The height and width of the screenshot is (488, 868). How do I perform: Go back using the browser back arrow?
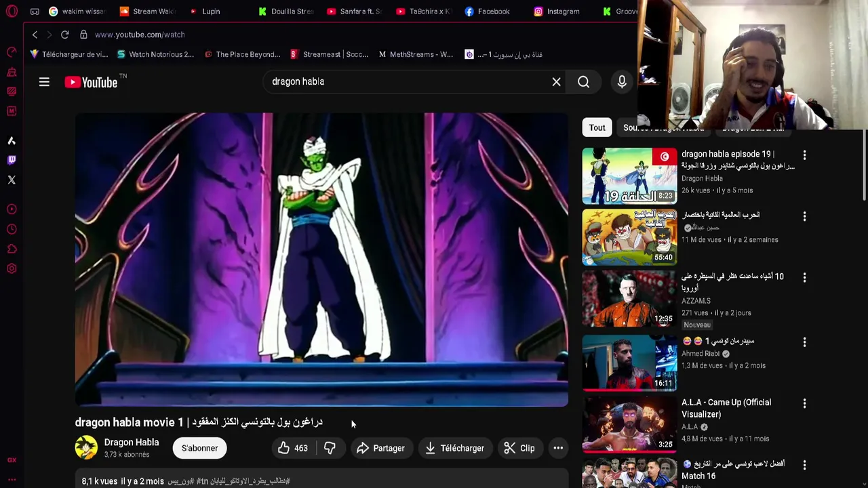[x=35, y=35]
